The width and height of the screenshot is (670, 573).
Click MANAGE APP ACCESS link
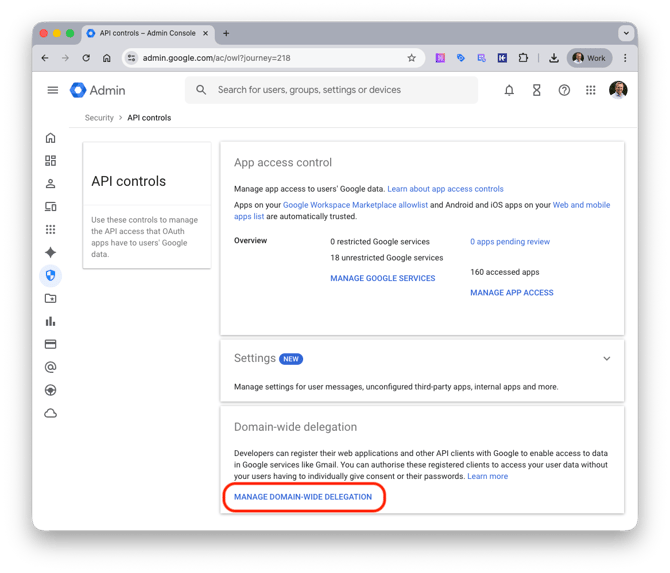[x=511, y=293]
